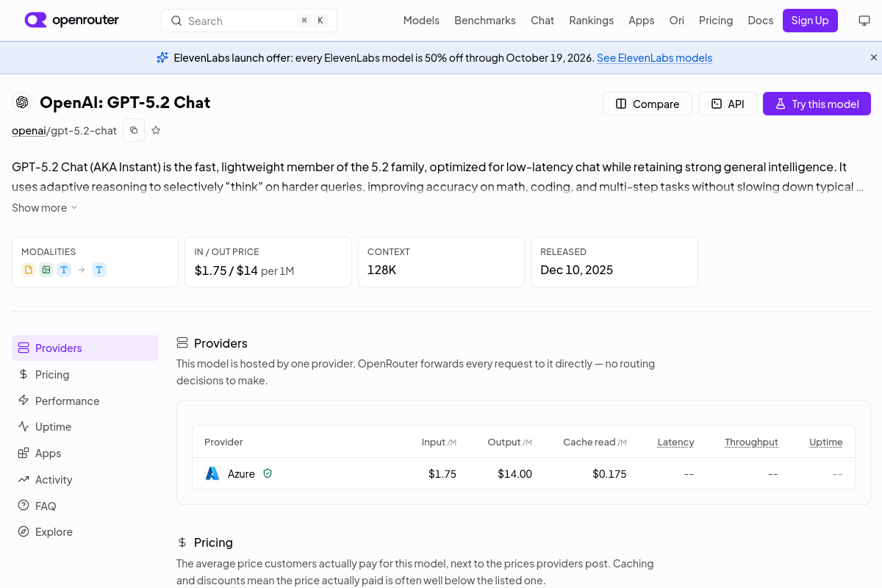This screenshot has width=882, height=588.
Task: Click the $1.75 / $14 price value
Action: point(226,270)
